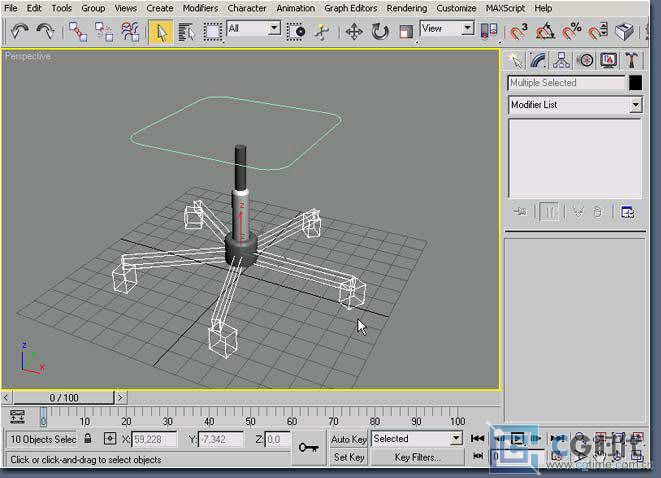
Task: Click the Y coordinate field
Action: [x=220, y=439]
